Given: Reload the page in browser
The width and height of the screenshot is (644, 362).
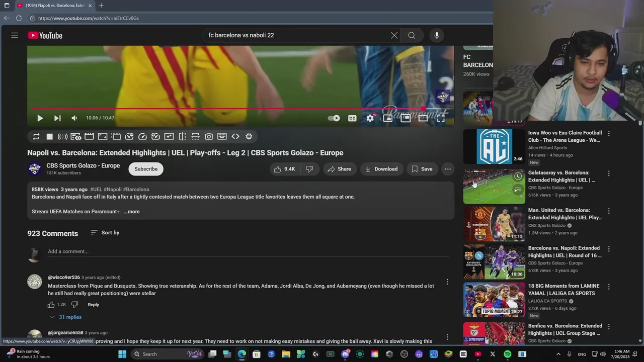Looking at the screenshot, I should pyautogui.click(x=19, y=18).
